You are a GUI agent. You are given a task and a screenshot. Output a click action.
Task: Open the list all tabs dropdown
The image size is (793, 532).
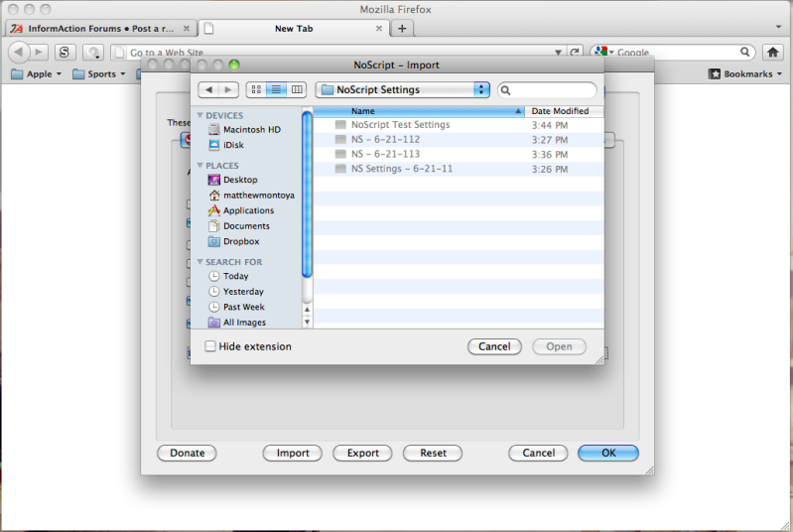[778, 27]
